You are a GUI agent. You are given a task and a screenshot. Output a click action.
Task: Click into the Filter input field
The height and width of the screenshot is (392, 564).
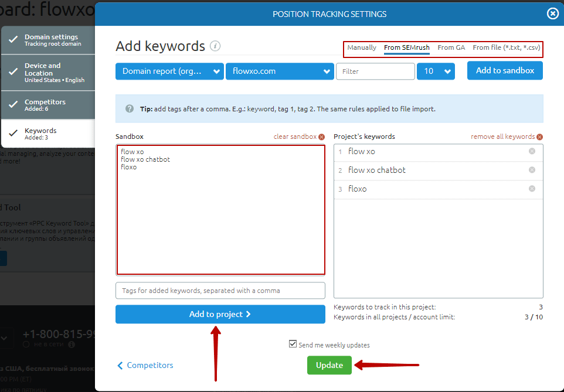click(375, 71)
